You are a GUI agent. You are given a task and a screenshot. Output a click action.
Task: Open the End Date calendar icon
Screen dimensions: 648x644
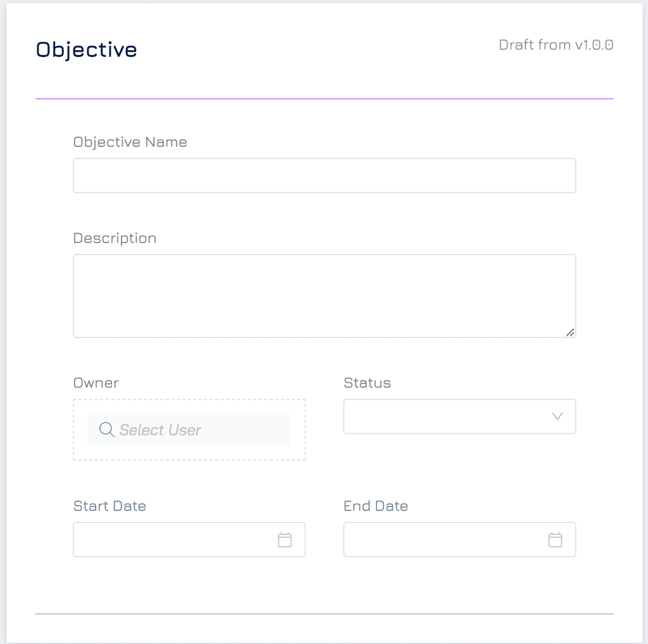(555, 540)
